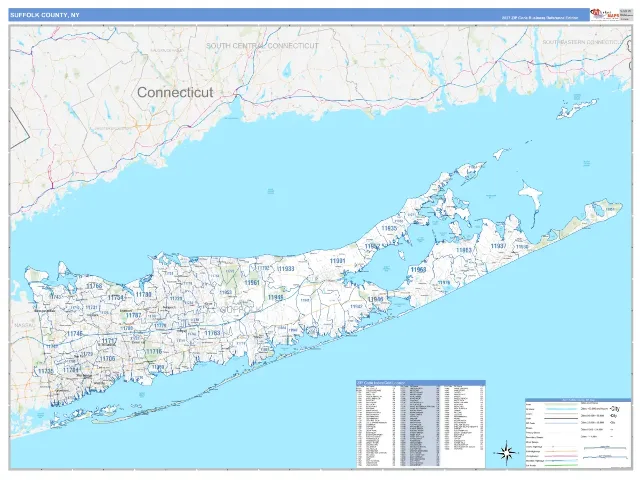Viewport: 640px width, 480px height.
Task: Click ZIP code 11787 label
Action: [133, 315]
